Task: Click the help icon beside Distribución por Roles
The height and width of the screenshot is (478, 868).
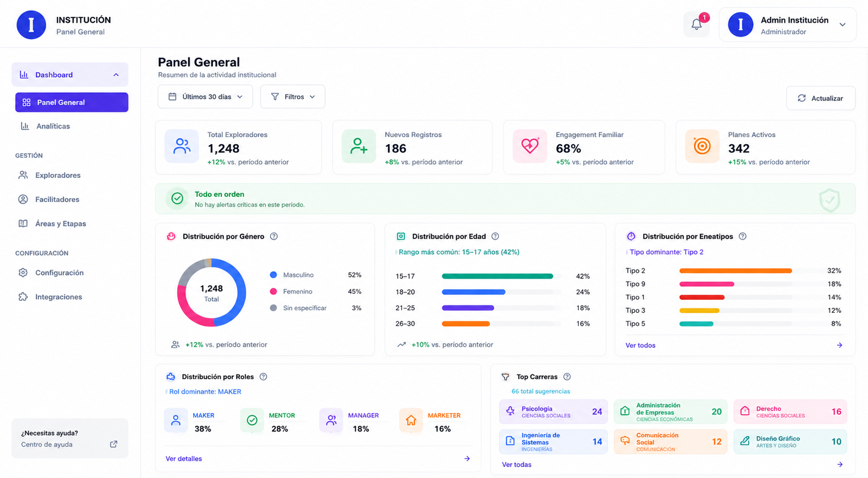Action: (263, 377)
